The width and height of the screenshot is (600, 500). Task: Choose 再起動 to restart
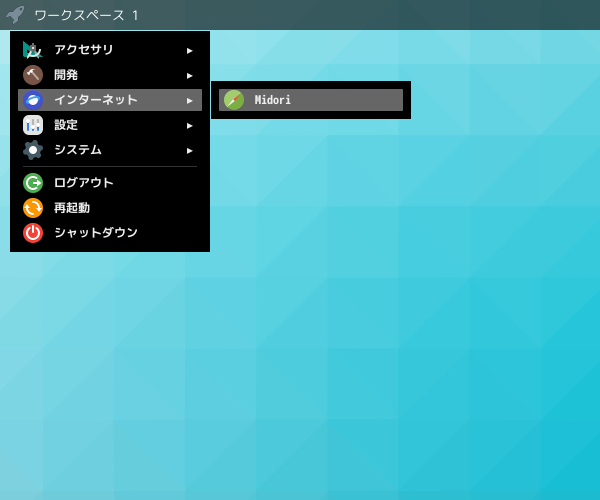(x=110, y=208)
